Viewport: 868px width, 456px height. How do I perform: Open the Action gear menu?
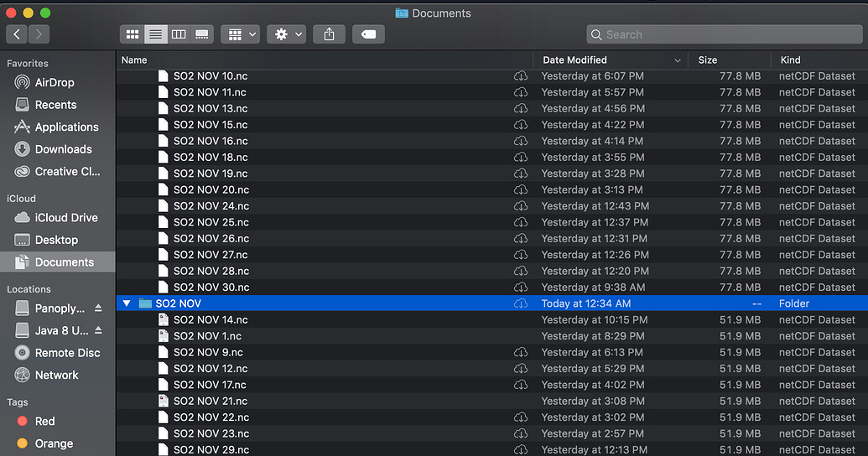click(x=286, y=34)
